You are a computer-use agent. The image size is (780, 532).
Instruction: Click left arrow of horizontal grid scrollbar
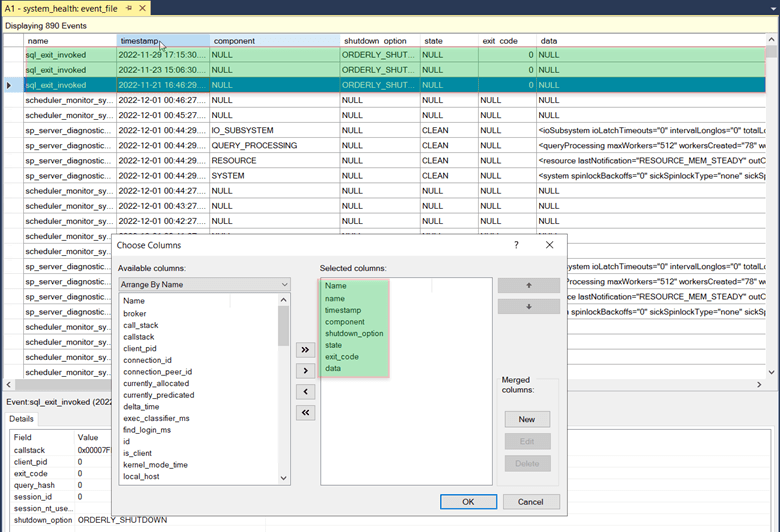click(8, 384)
